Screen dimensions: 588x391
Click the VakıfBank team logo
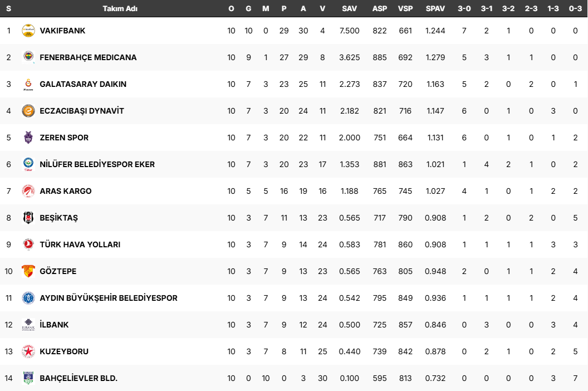tap(28, 31)
